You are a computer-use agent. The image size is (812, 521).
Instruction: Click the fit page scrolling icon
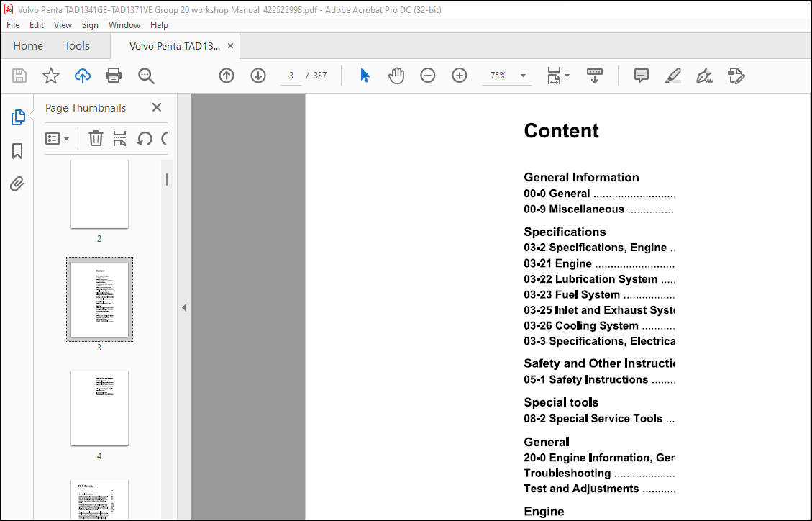pyautogui.click(x=554, y=76)
